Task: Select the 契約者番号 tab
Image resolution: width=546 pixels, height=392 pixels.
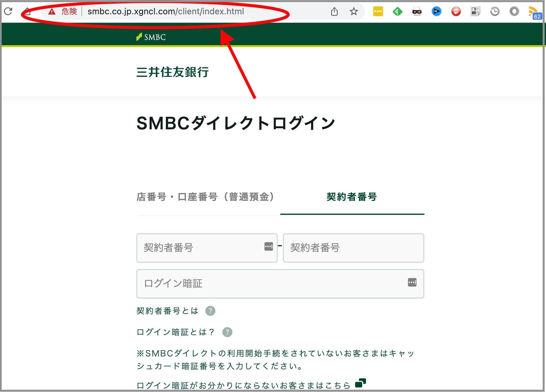Action: [x=352, y=197]
